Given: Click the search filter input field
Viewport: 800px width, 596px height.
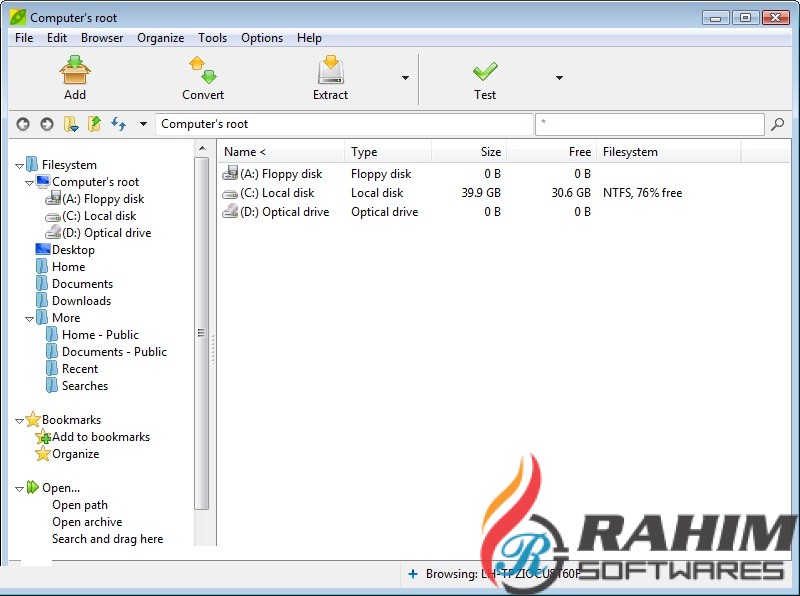Looking at the screenshot, I should pyautogui.click(x=650, y=124).
